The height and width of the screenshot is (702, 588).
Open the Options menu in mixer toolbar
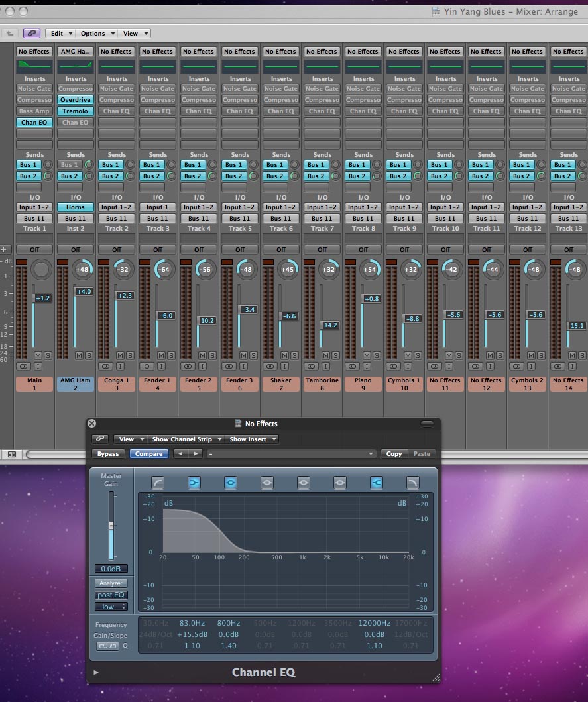pyautogui.click(x=97, y=33)
